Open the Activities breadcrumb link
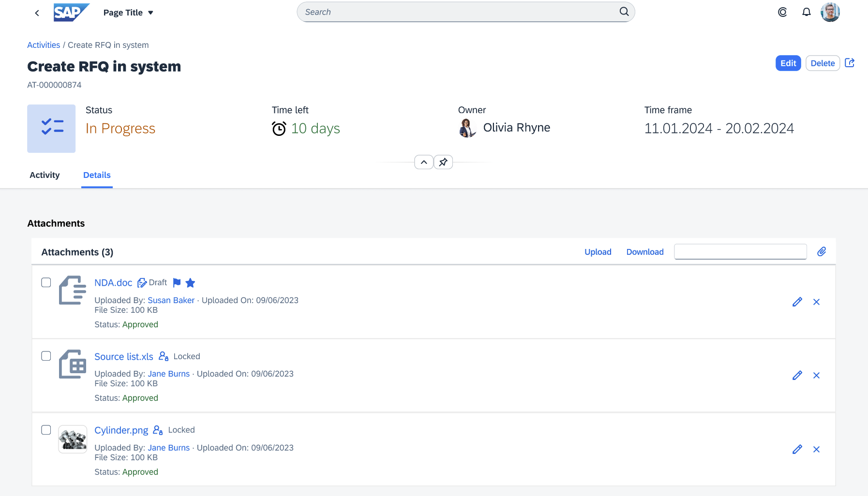The height and width of the screenshot is (496, 868). 44,45
